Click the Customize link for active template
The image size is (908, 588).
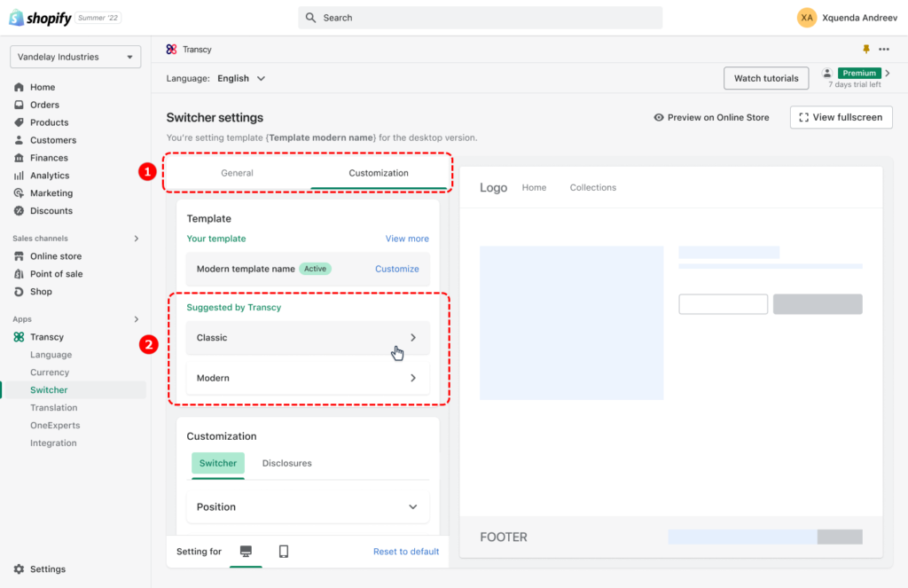pyautogui.click(x=396, y=269)
